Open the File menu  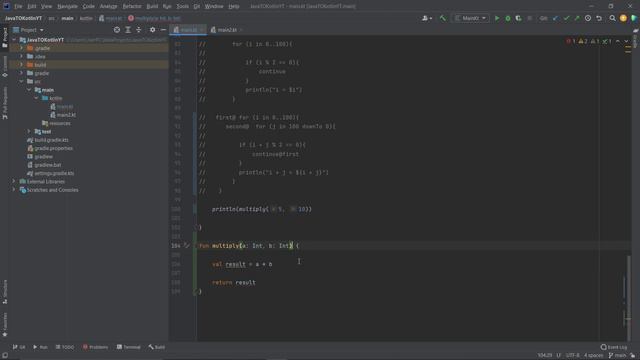click(x=18, y=6)
